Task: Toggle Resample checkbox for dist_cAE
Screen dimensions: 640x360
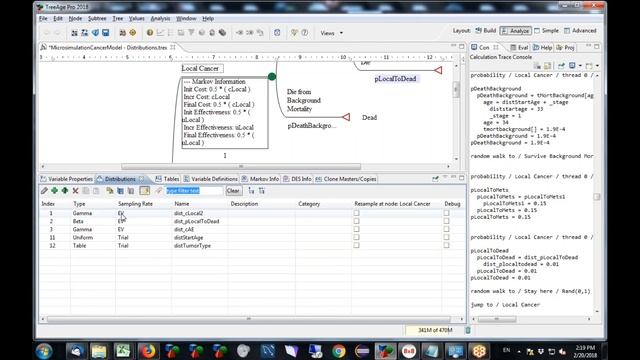Action: pos(356,229)
